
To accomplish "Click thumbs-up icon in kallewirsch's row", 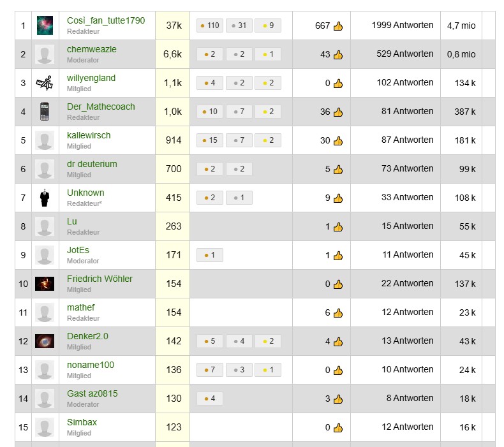I will 338,140.
